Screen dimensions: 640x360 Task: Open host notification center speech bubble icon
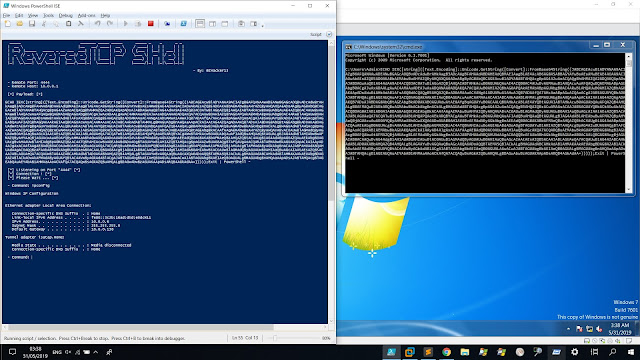tap(12, 352)
